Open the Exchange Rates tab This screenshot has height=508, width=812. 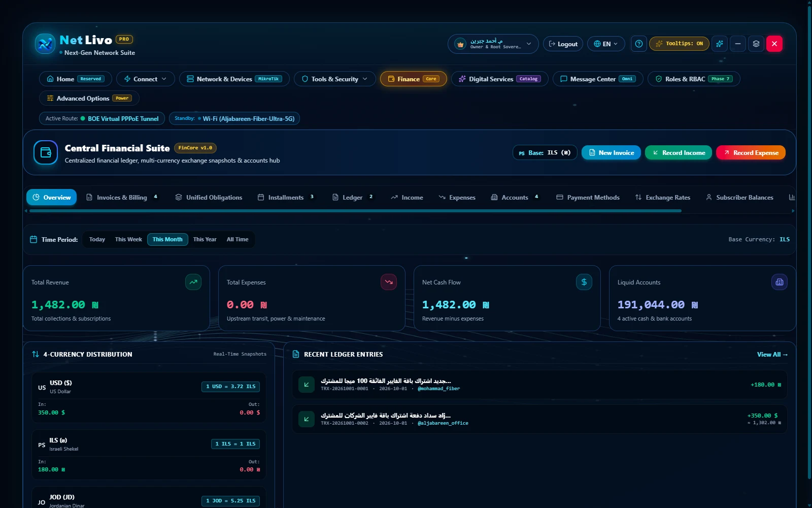(662, 197)
